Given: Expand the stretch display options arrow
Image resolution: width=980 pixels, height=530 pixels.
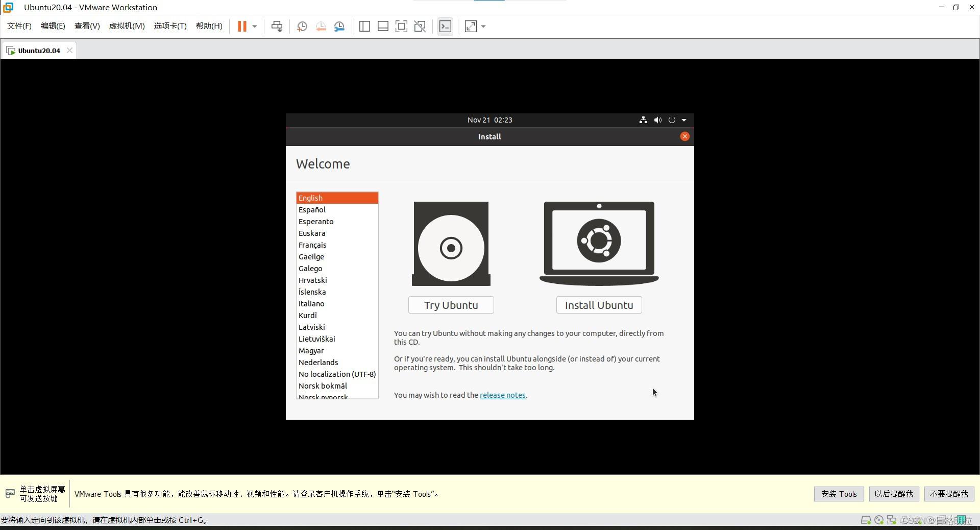Looking at the screenshot, I should pos(483,27).
